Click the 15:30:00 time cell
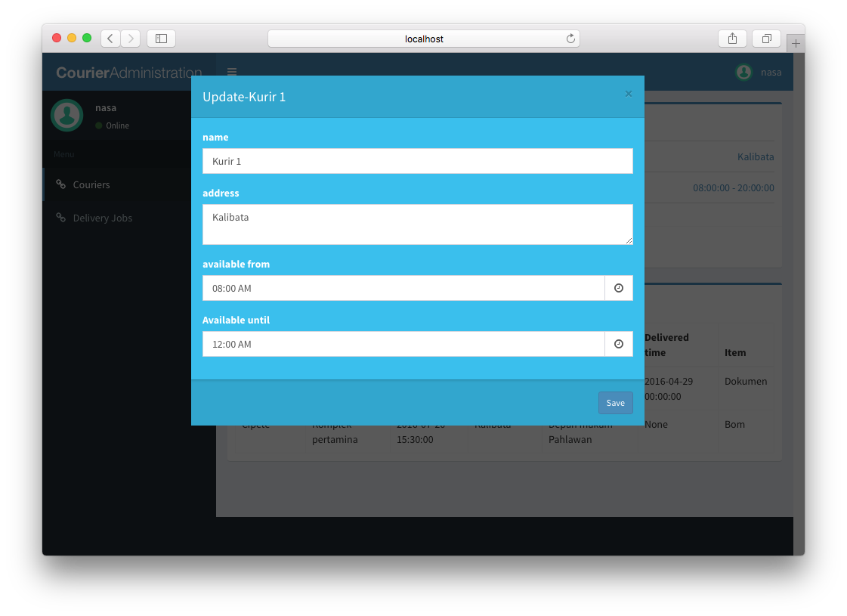Screen dimensions: 847x616 coord(415,439)
